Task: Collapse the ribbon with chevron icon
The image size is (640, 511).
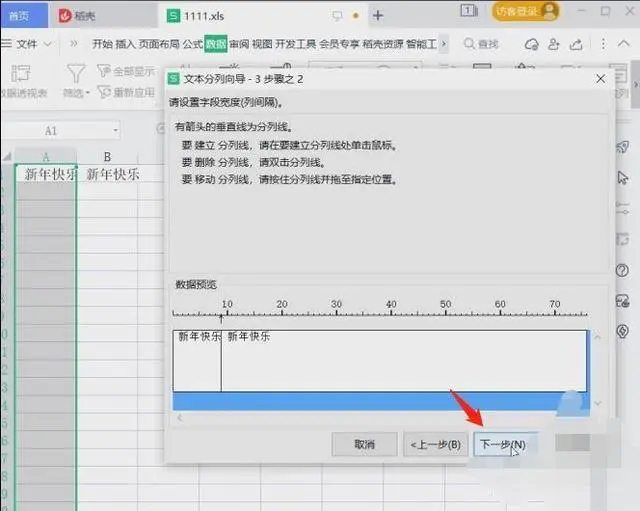Action: [623, 44]
